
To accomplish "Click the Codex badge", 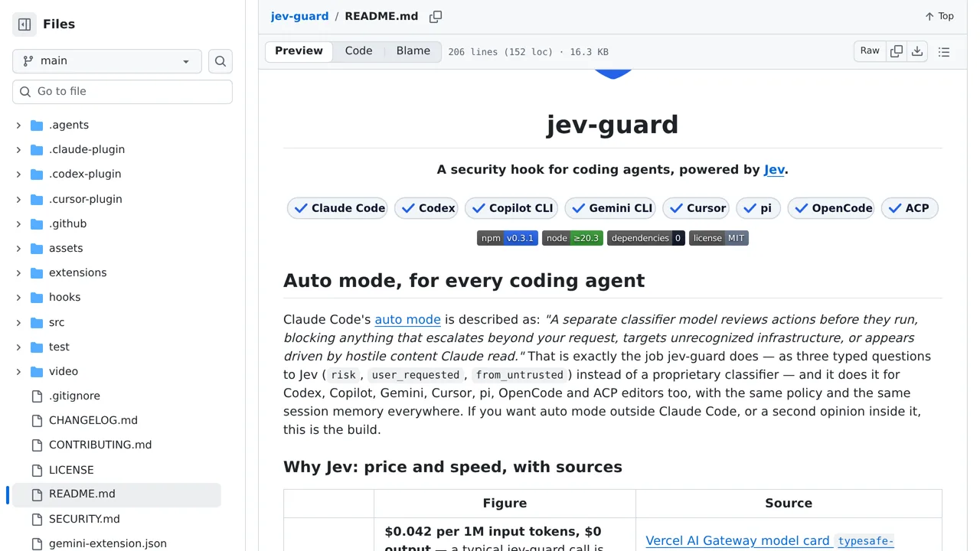I will click(x=426, y=208).
